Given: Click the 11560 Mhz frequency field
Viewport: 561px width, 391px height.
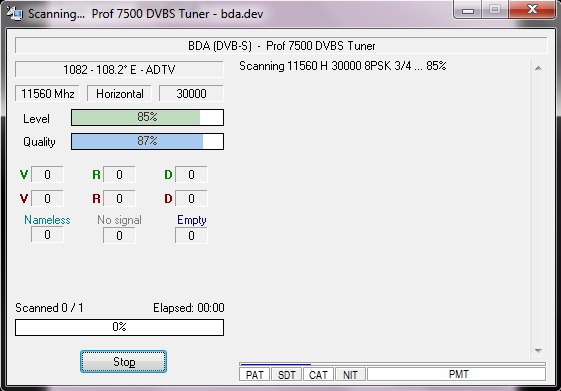Looking at the screenshot, I should coord(47,94).
